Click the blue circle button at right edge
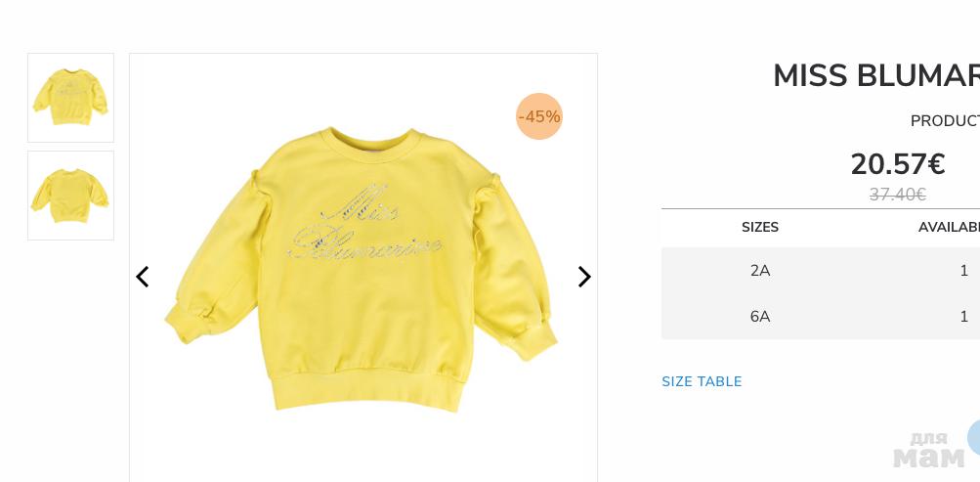The image size is (980, 482). click(974, 438)
